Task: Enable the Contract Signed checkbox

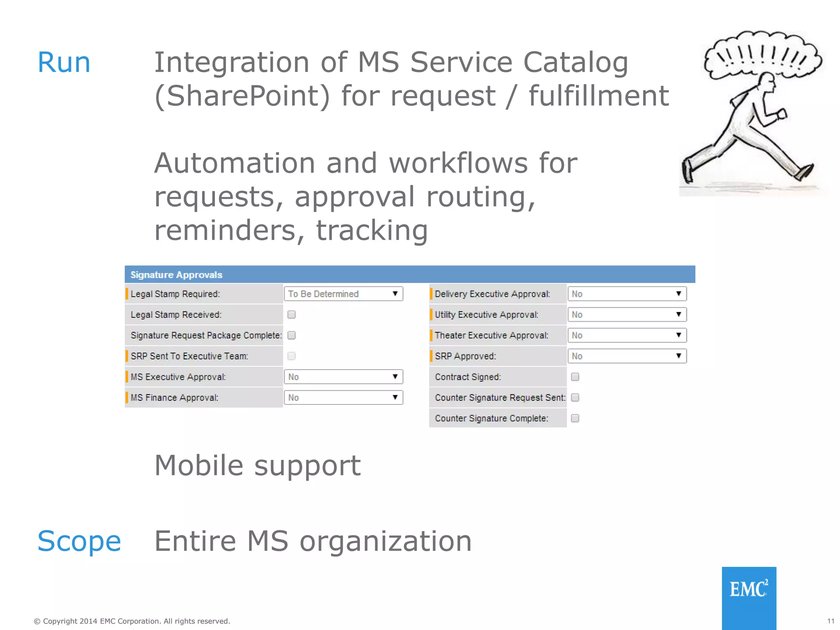Action: pos(575,377)
